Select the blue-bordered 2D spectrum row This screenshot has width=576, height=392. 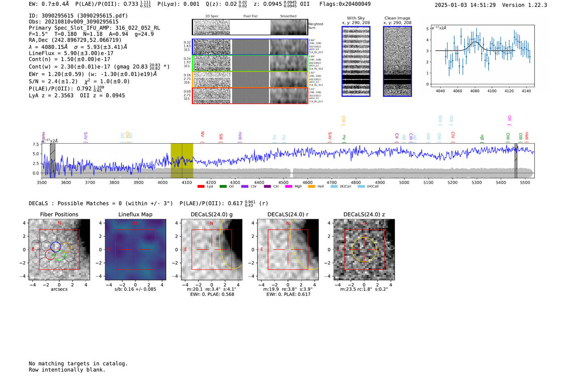pos(250,47)
